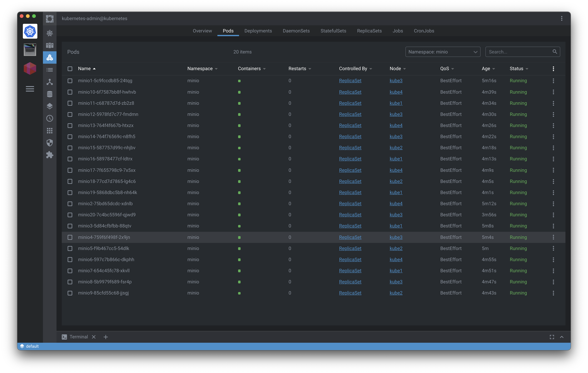Open the Custom Resources puzzle icon

(50, 155)
